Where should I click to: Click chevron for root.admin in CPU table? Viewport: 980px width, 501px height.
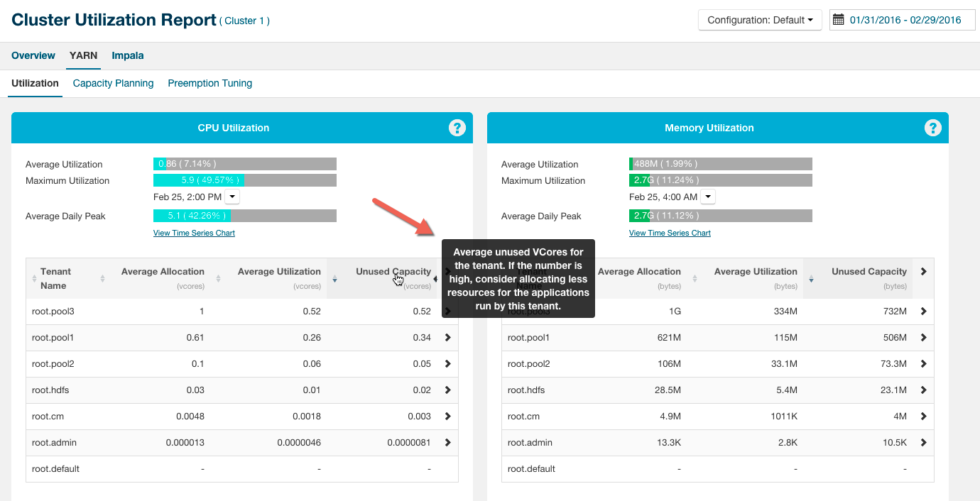pos(447,443)
